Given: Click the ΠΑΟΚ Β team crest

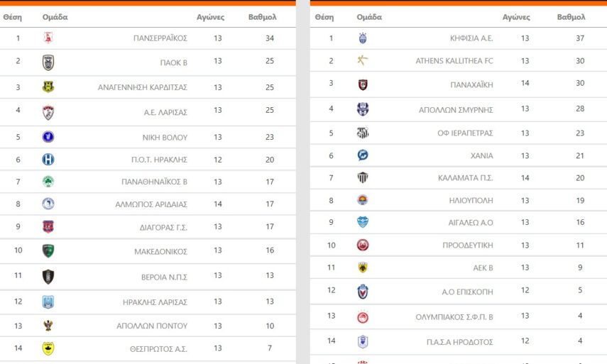Looking at the screenshot, I should pyautogui.click(x=48, y=62).
